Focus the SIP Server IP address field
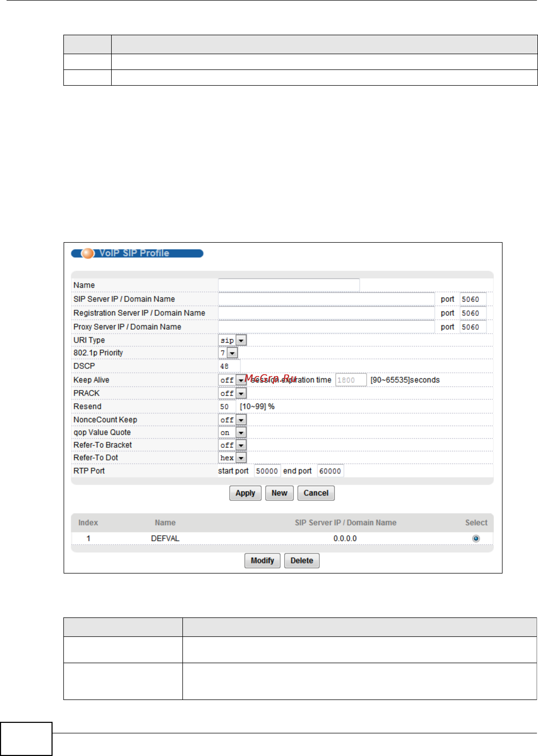The height and width of the screenshot is (756, 538). [x=326, y=299]
